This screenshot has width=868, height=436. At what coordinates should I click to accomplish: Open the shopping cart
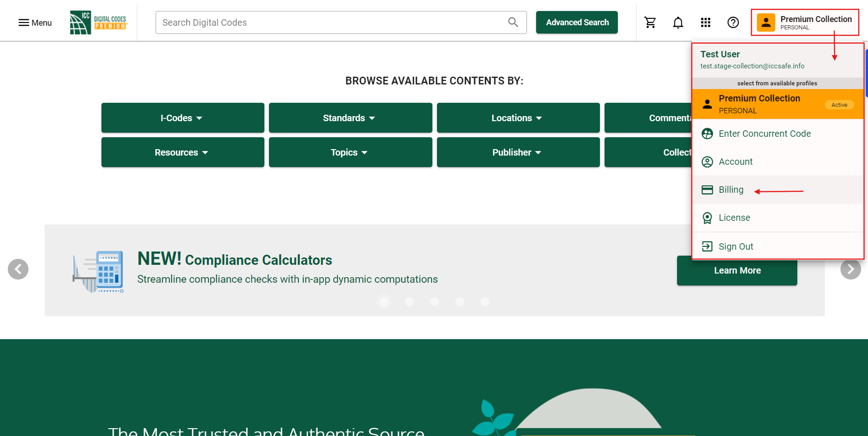click(650, 22)
